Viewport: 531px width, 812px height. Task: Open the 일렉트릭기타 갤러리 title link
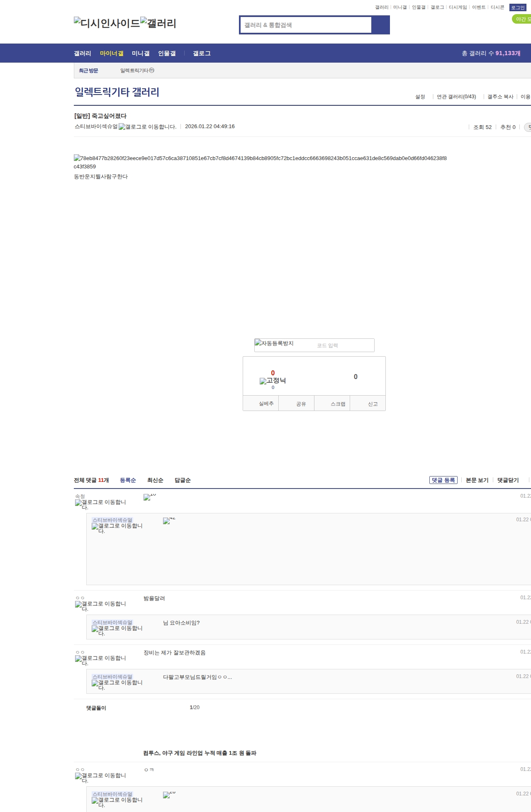(117, 92)
